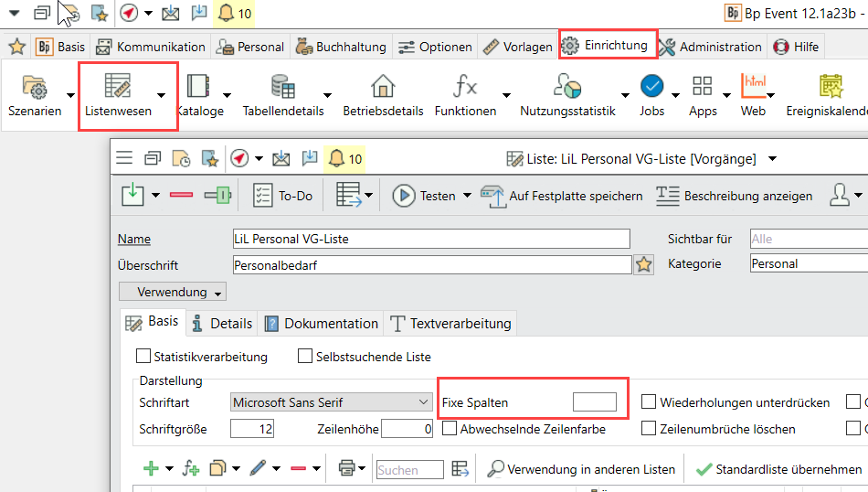Image resolution: width=868 pixels, height=492 pixels.
Task: Click the Kataloge book icon
Action: [x=197, y=87]
